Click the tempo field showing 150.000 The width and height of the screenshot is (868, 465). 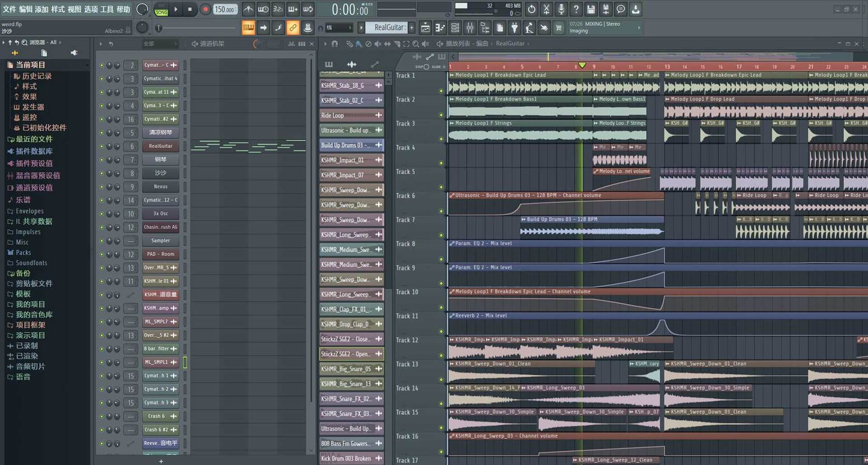pyautogui.click(x=225, y=9)
